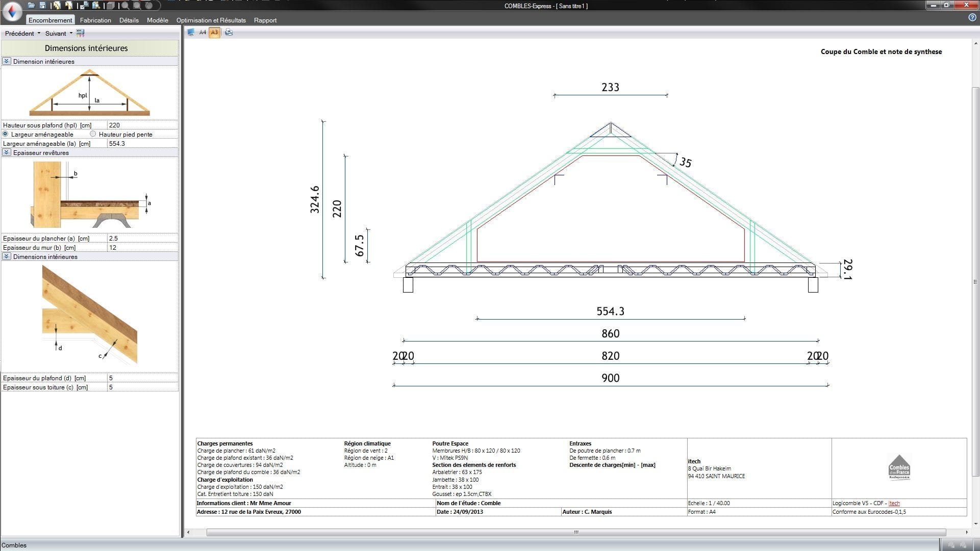Click the horizontal scrollbar right arrow

pyautogui.click(x=966, y=532)
